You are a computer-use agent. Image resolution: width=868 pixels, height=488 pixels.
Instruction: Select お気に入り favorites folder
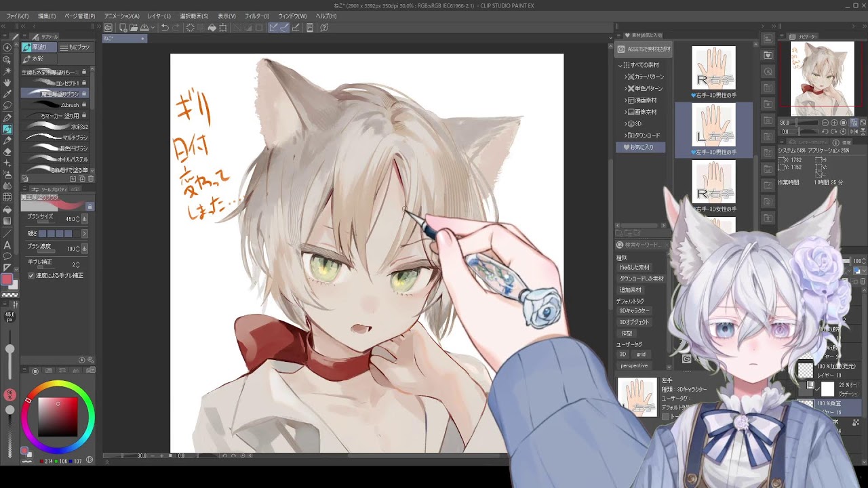(x=641, y=147)
